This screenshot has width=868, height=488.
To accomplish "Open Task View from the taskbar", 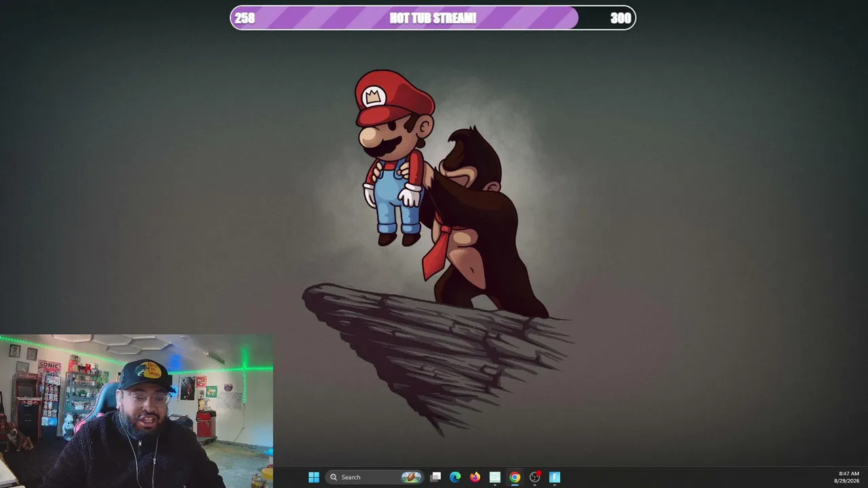I will (435, 477).
